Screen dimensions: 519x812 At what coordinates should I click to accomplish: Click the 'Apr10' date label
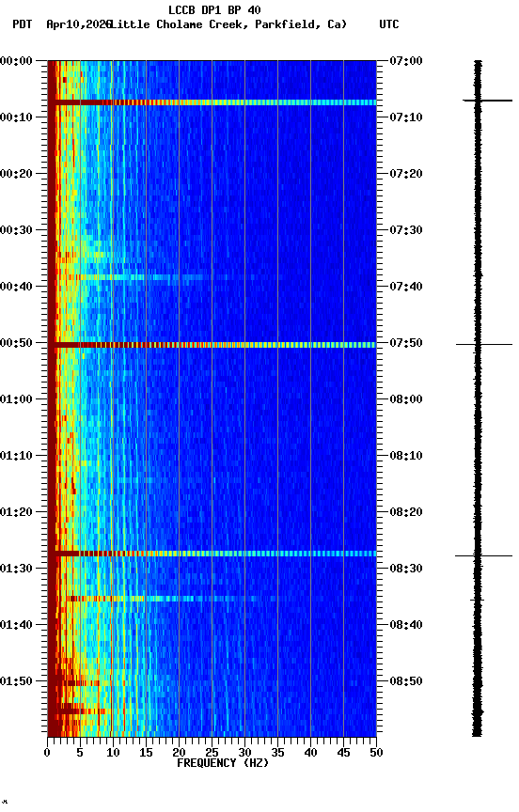[x=62, y=24]
